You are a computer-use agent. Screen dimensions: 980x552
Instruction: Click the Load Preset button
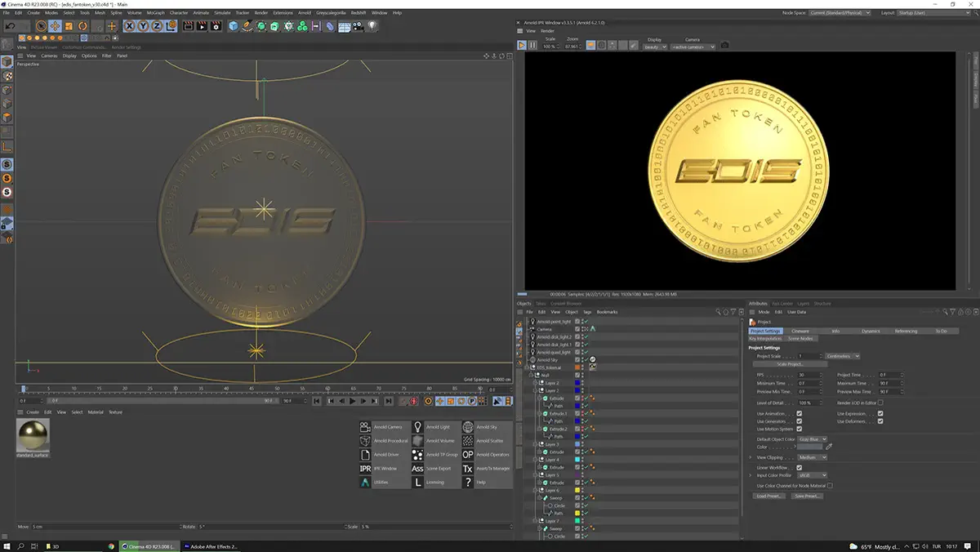[x=770, y=496]
